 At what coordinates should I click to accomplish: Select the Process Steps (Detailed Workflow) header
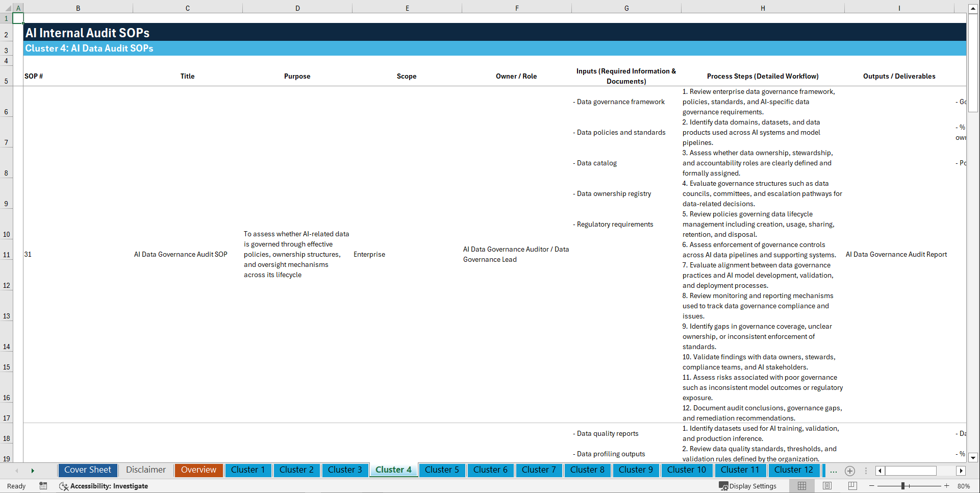pos(763,76)
